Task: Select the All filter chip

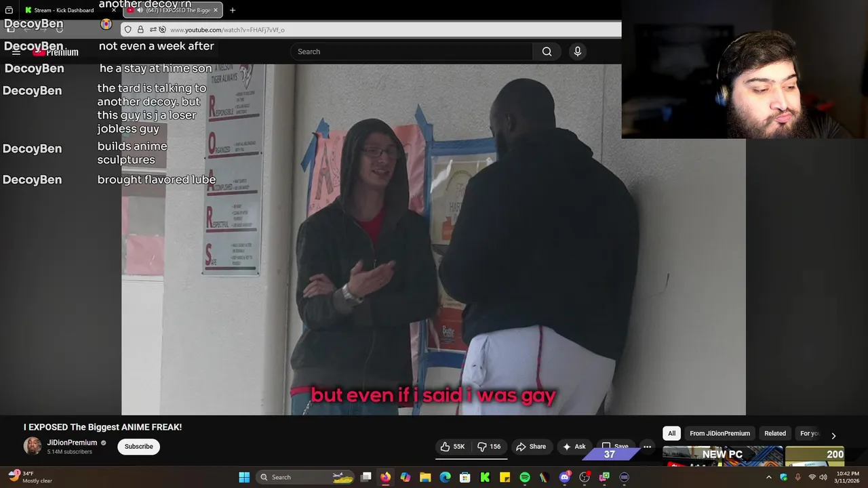Action: (671, 434)
